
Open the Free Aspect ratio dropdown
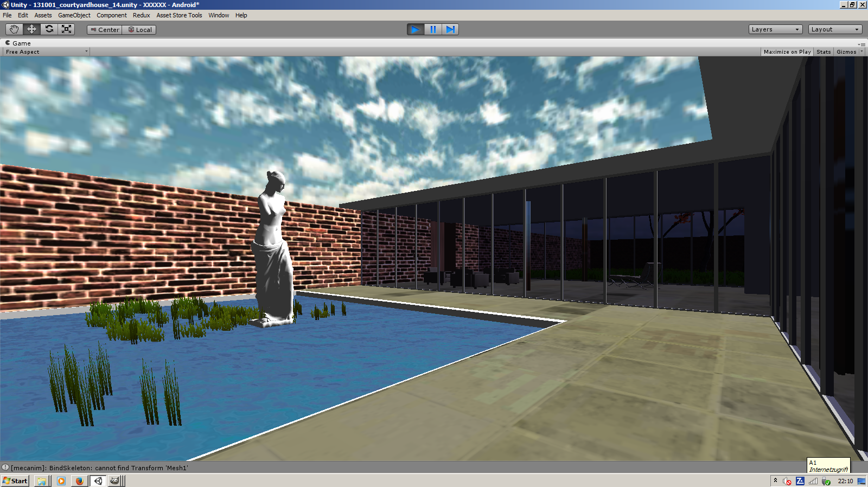47,52
